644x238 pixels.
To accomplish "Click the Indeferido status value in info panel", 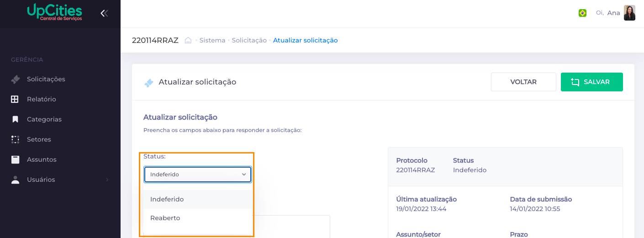I will click(470, 170).
